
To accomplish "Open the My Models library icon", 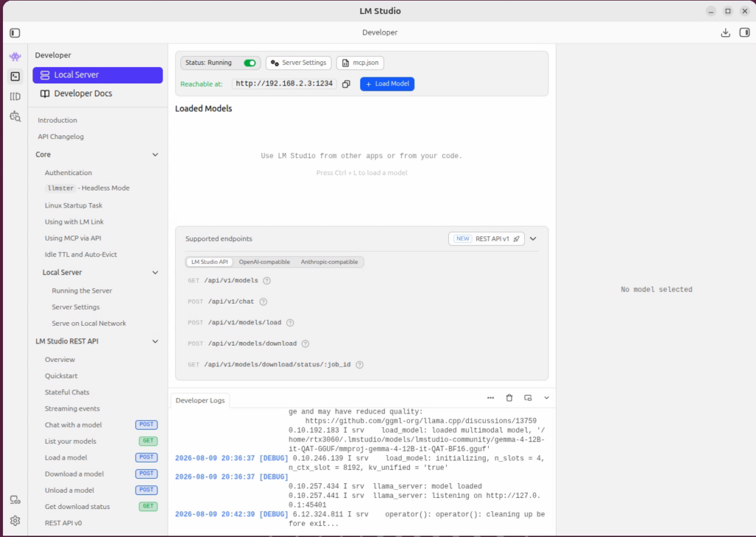I will point(15,97).
